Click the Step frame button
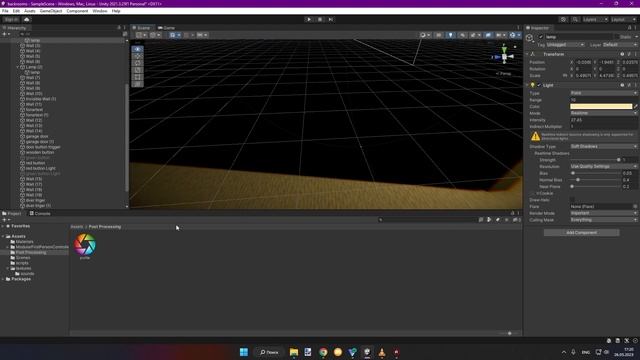Image resolution: width=640 pixels, height=360 pixels. (331, 19)
